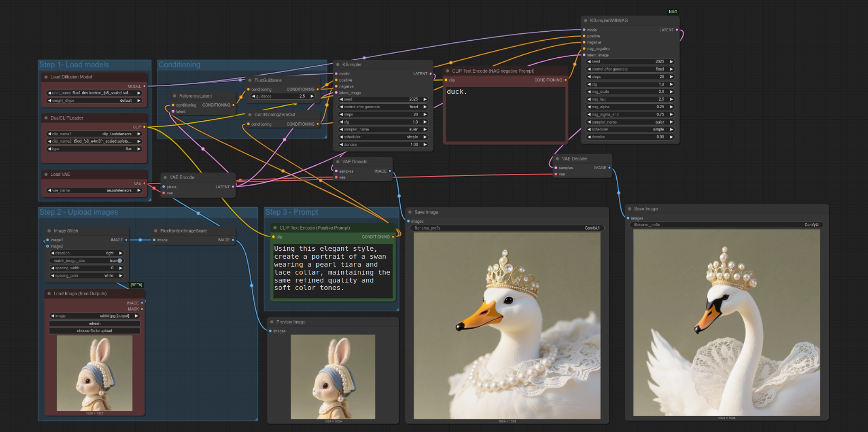The width and height of the screenshot is (868, 432).
Task: Collapse the KSampler node using its title dot
Action: coord(338,65)
